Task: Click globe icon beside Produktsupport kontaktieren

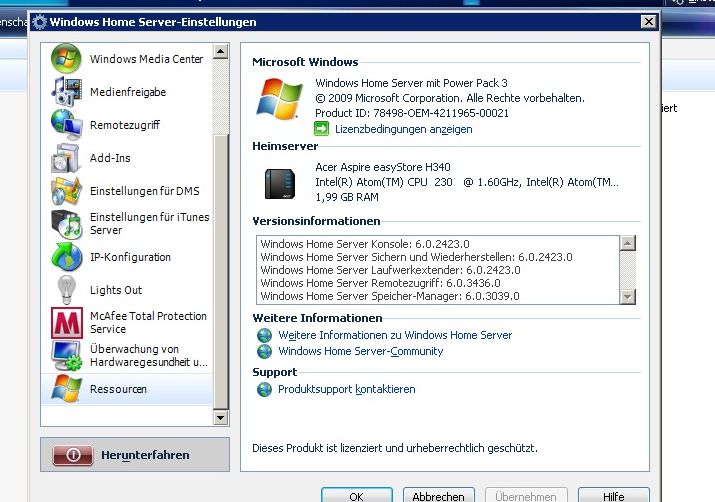Action: (x=264, y=389)
